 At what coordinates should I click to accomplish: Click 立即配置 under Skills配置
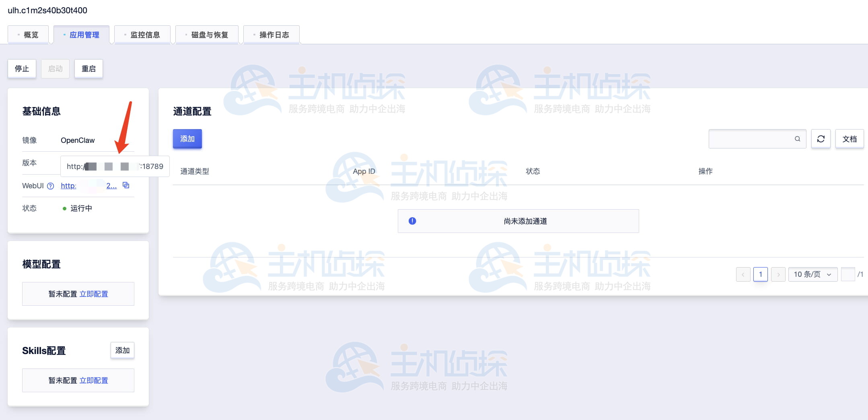94,381
